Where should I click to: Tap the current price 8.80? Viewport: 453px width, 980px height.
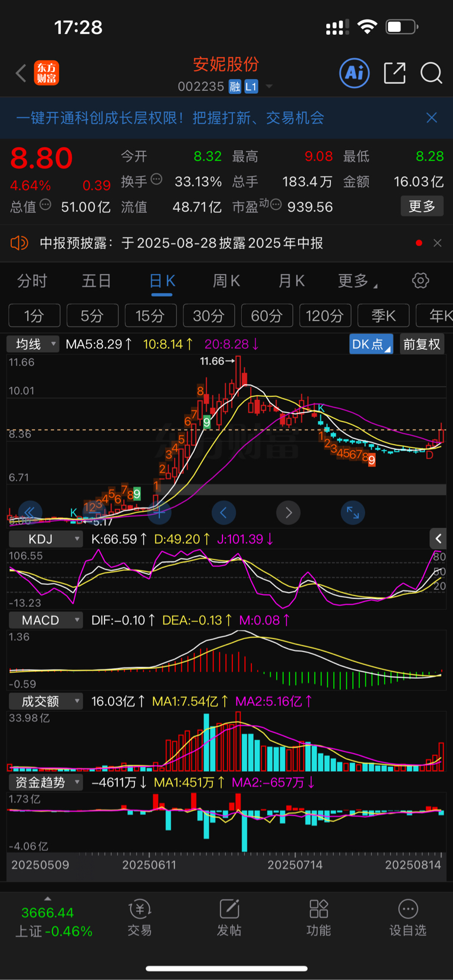coord(41,158)
